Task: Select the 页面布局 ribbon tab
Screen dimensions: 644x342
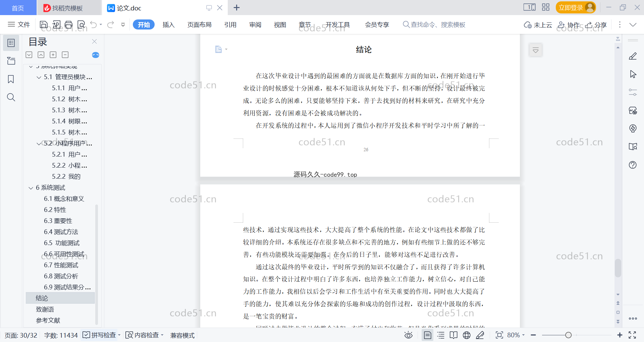Action: 199,24
